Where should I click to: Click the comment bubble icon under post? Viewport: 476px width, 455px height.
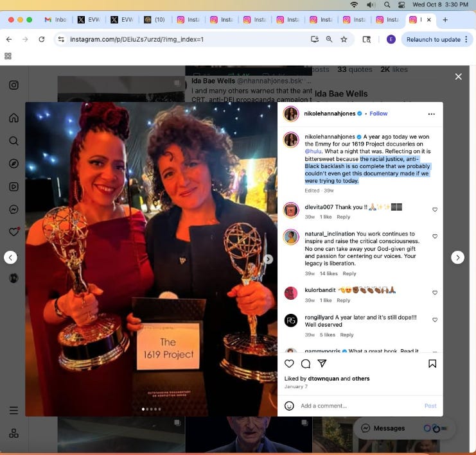coord(306,363)
